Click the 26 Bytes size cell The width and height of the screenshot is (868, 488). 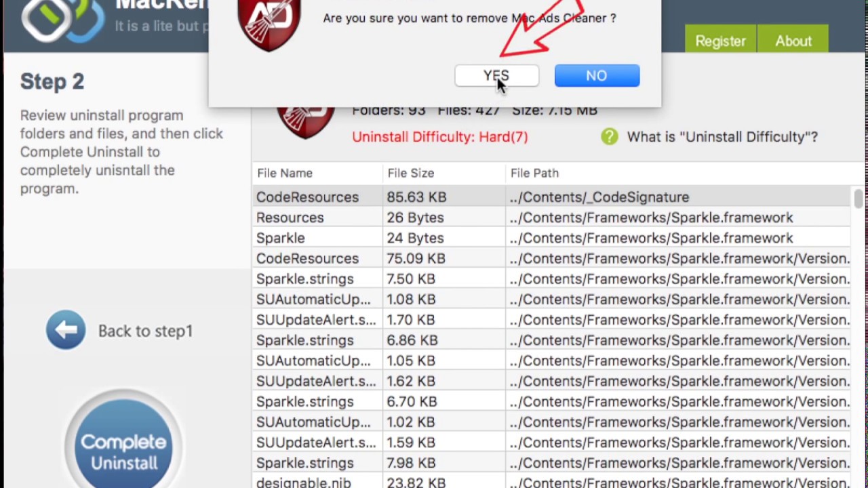(x=415, y=218)
